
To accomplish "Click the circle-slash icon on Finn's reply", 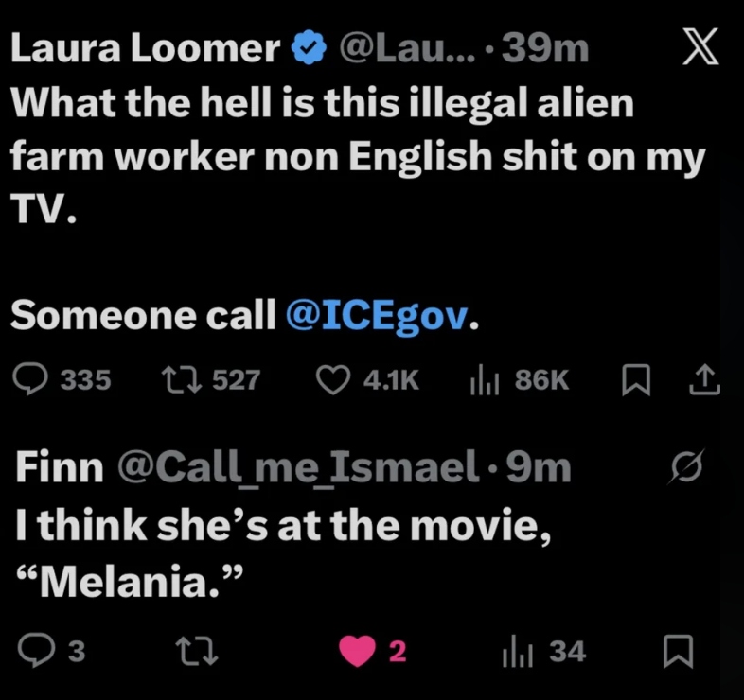I will click(688, 467).
